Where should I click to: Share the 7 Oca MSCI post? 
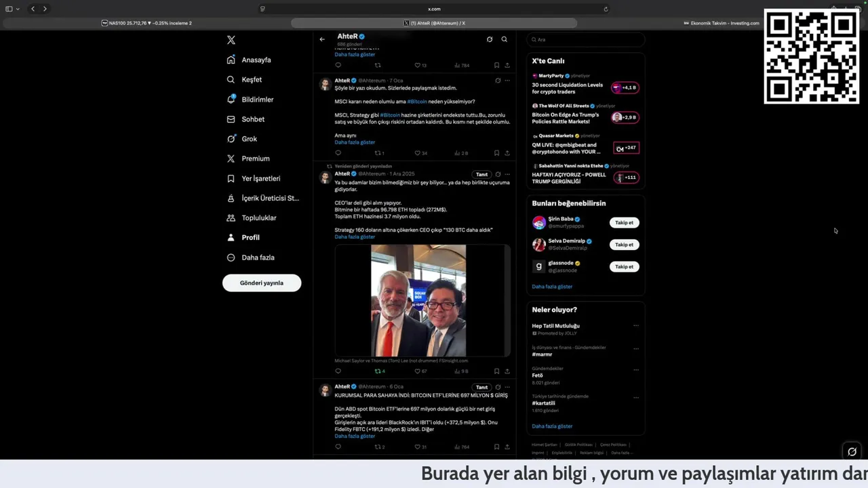[x=507, y=153]
